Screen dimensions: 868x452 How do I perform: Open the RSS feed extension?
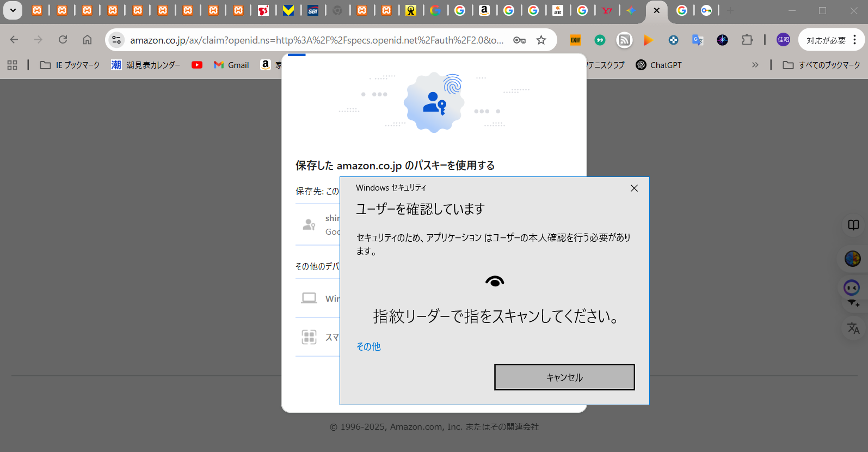624,40
